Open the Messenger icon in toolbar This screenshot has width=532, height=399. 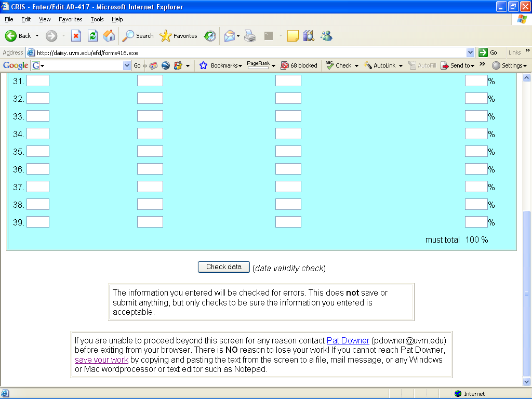(x=326, y=36)
